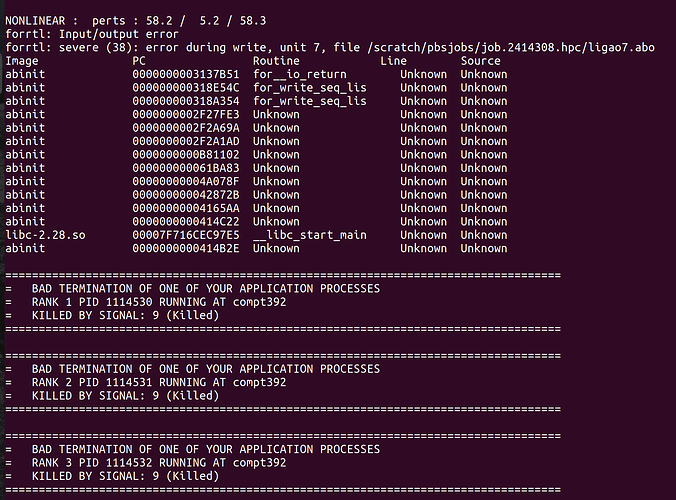
Task: Click the NONLINEAR perts timing line
Action: pyautogui.click(x=136, y=21)
